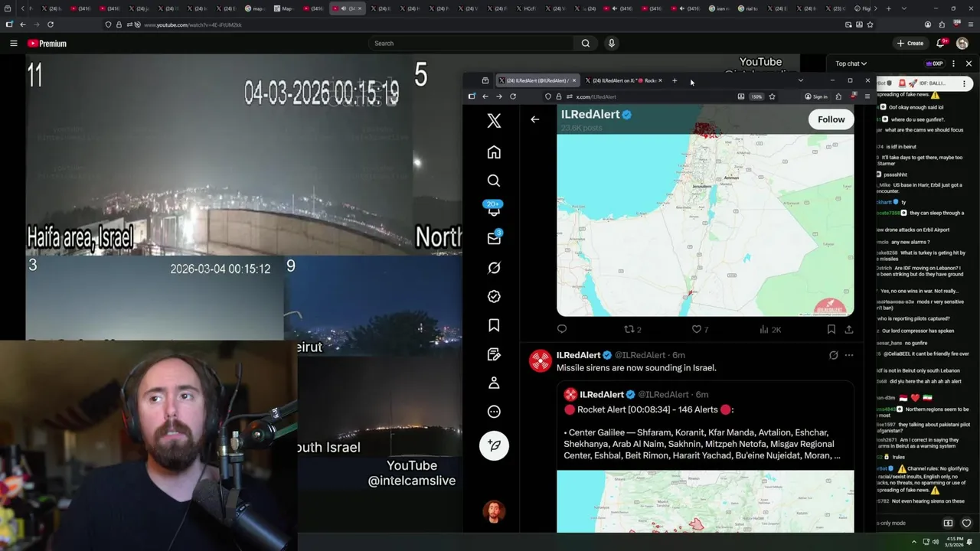Viewport: 980px width, 551px height.
Task: Click the Grok explain icon on missile sirens post
Action: [x=833, y=355]
